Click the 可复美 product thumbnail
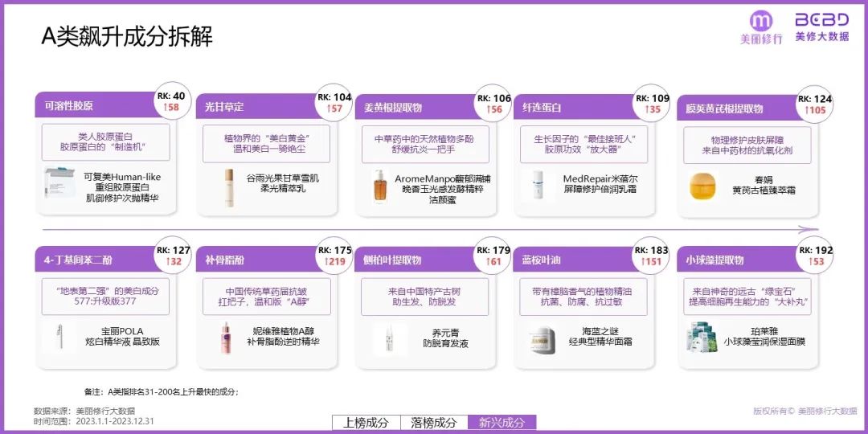Viewport: 868px width, 434px height. tap(59, 182)
